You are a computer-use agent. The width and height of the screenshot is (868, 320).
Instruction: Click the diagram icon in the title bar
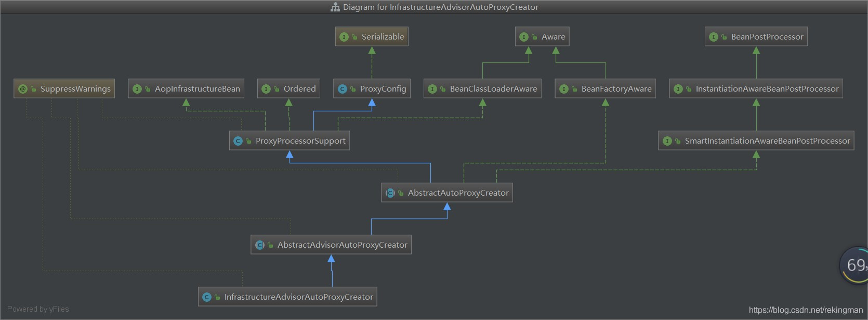tap(335, 7)
